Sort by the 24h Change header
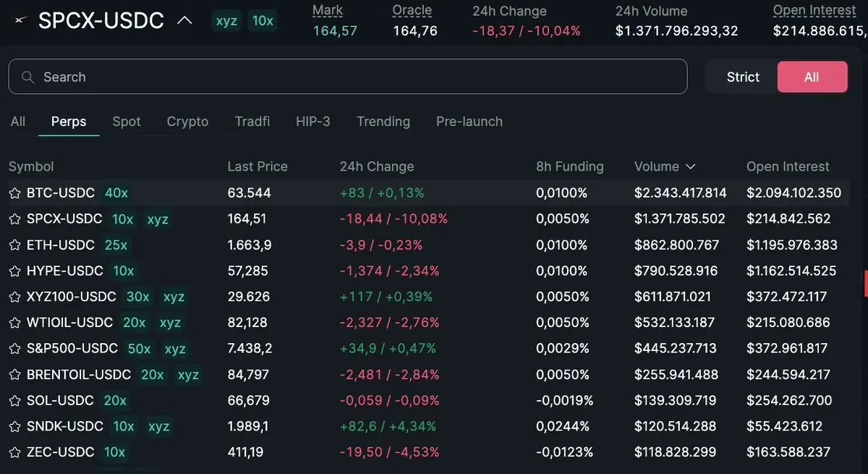Image resolution: width=868 pixels, height=474 pixels. (x=377, y=166)
